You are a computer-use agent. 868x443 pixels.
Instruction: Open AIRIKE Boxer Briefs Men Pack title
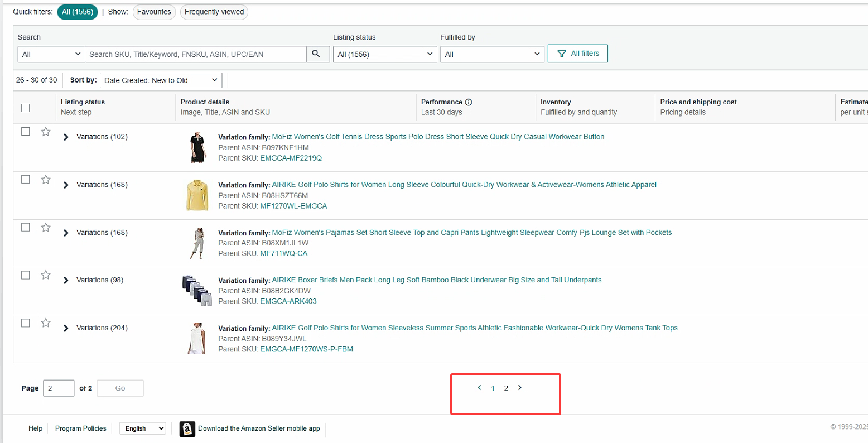[x=437, y=280]
